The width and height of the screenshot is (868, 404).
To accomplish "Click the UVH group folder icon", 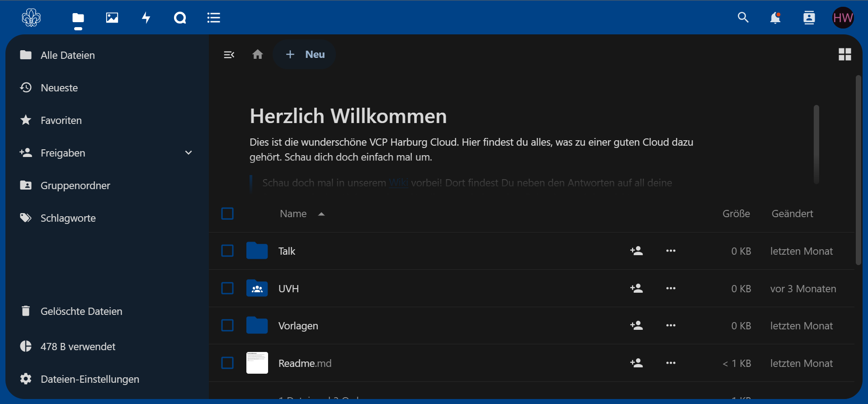I will click(257, 288).
